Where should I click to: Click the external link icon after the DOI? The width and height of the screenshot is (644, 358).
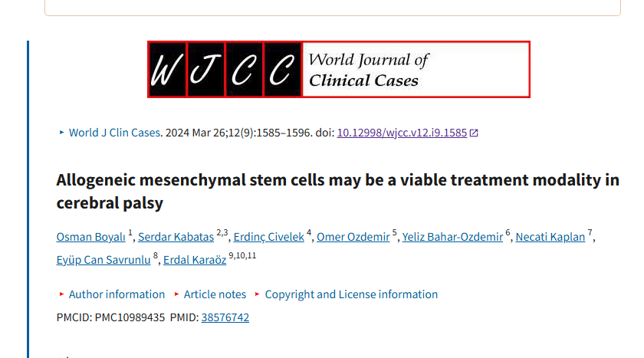tap(474, 133)
